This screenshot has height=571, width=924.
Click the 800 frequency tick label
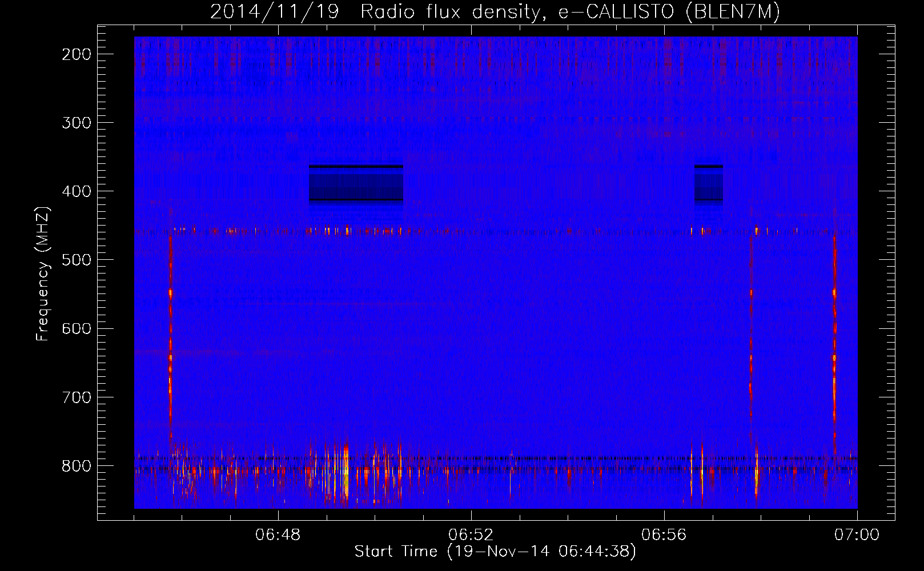coord(76,465)
